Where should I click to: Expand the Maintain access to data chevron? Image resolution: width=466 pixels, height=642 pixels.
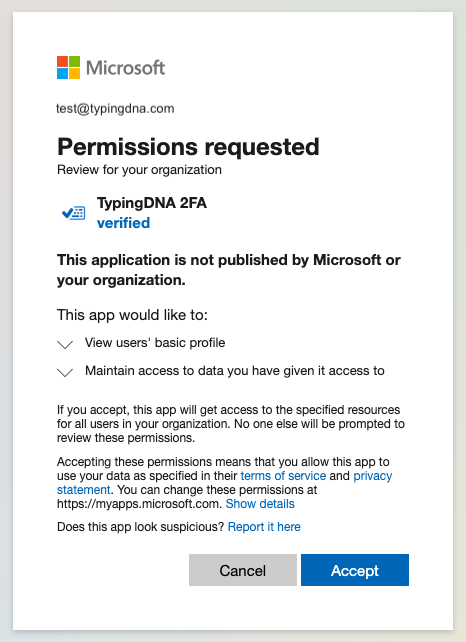65,372
